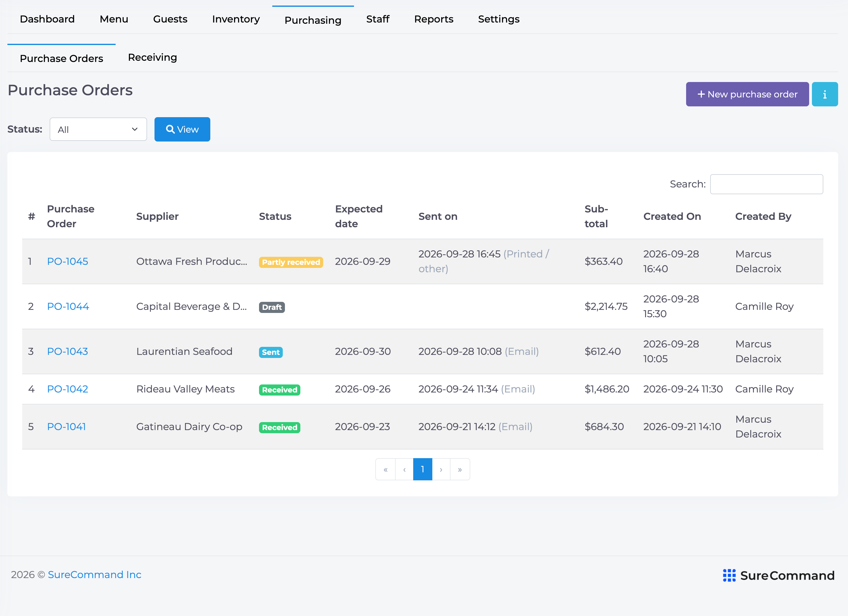The width and height of the screenshot is (848, 616).
Task: Go to previous page of results
Action: pyautogui.click(x=404, y=469)
